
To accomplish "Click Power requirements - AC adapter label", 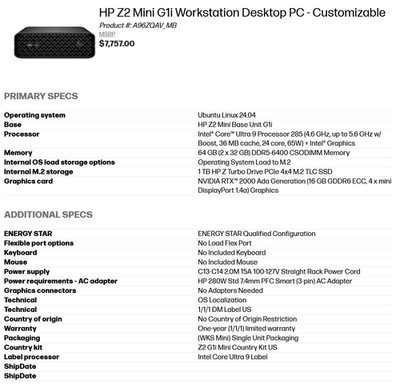I will click(x=61, y=281).
